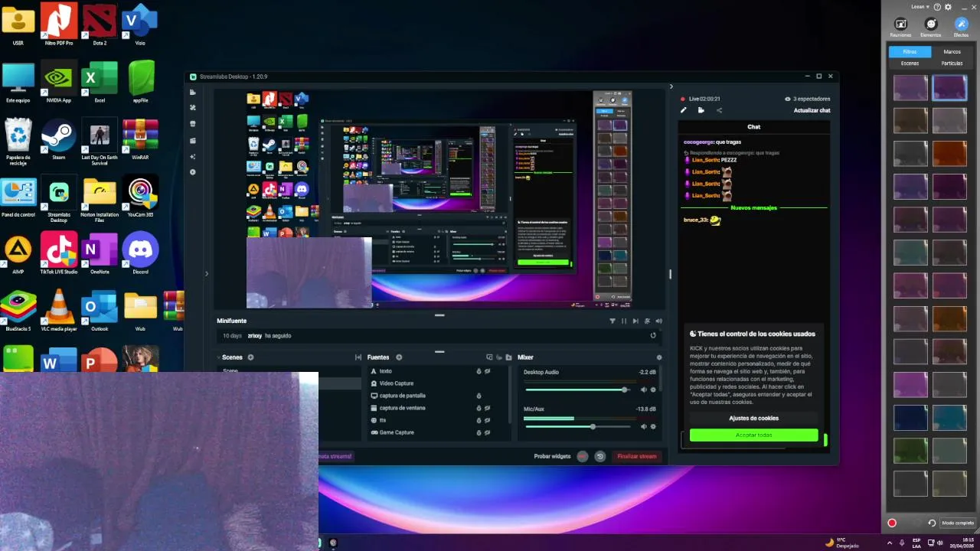980x551 pixels.
Task: Open the Reuniones section in YouCam
Action: tap(901, 28)
